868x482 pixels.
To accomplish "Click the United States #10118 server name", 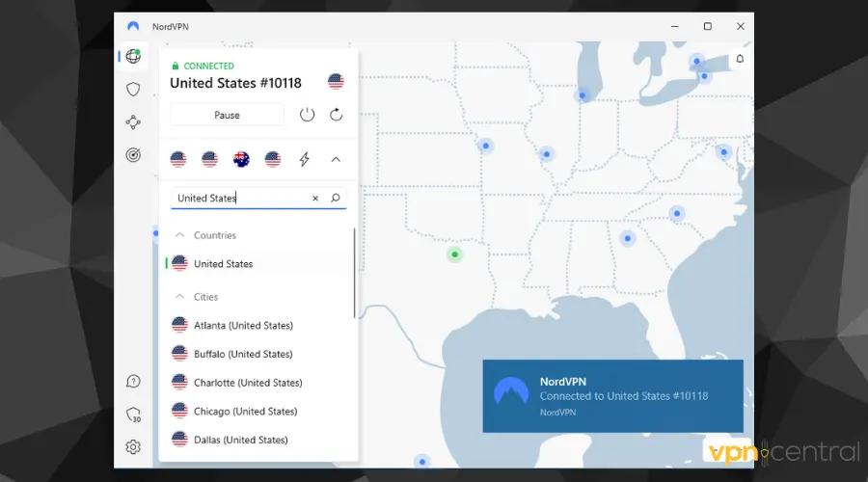I will 235,83.
